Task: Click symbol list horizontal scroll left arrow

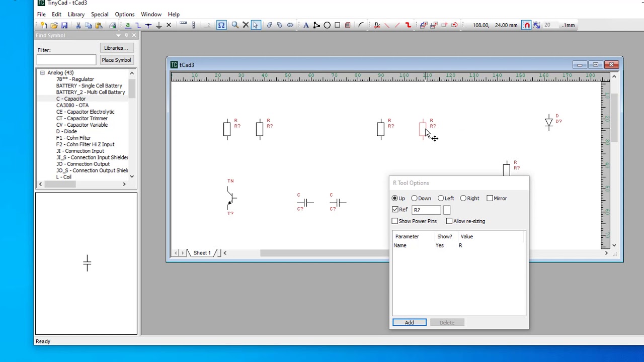Action: pyautogui.click(x=40, y=185)
